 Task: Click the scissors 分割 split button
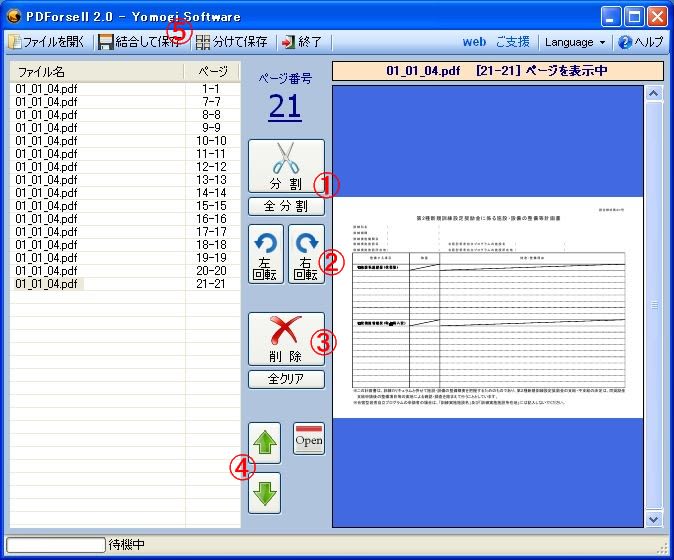[286, 166]
